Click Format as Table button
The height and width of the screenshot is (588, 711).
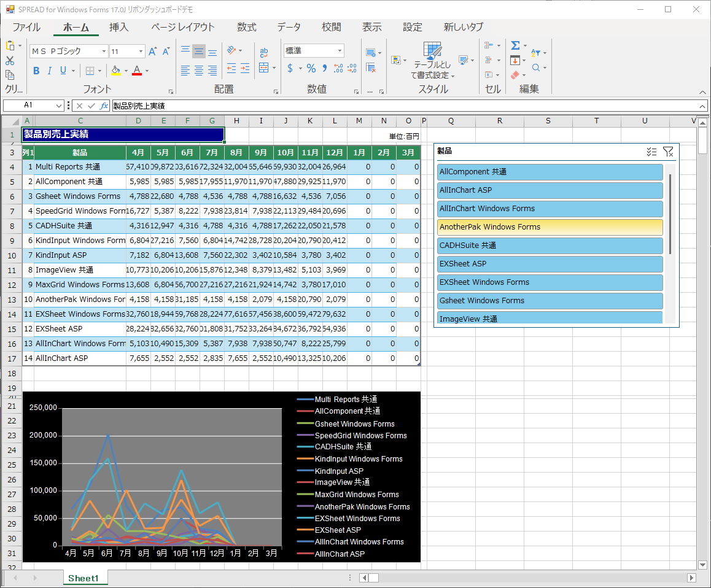[432, 61]
